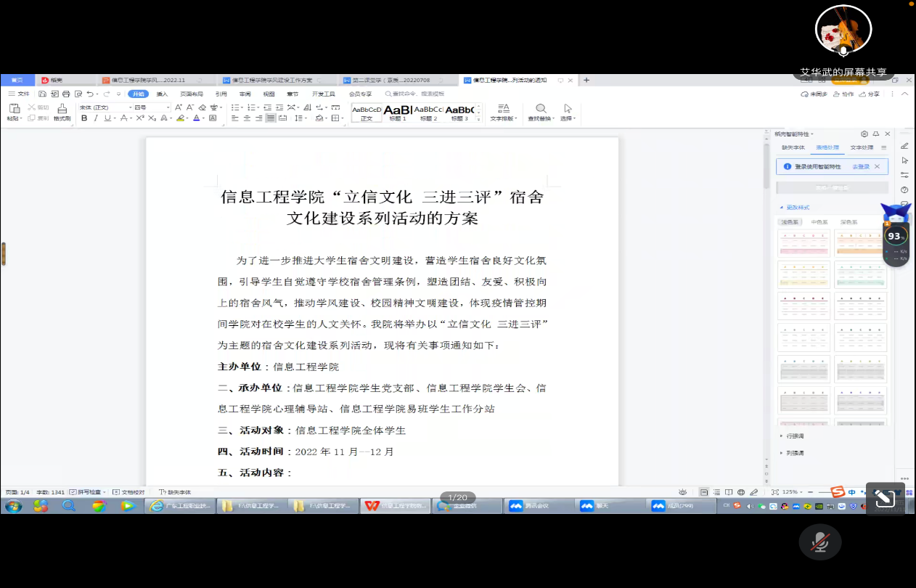Open the font name dropdown
Image resolution: width=916 pixels, height=588 pixels.
pos(103,107)
